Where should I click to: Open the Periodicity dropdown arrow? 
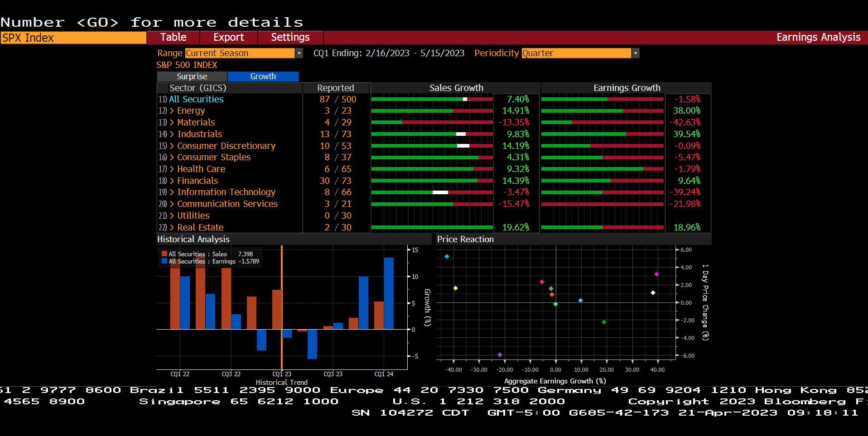(636, 53)
